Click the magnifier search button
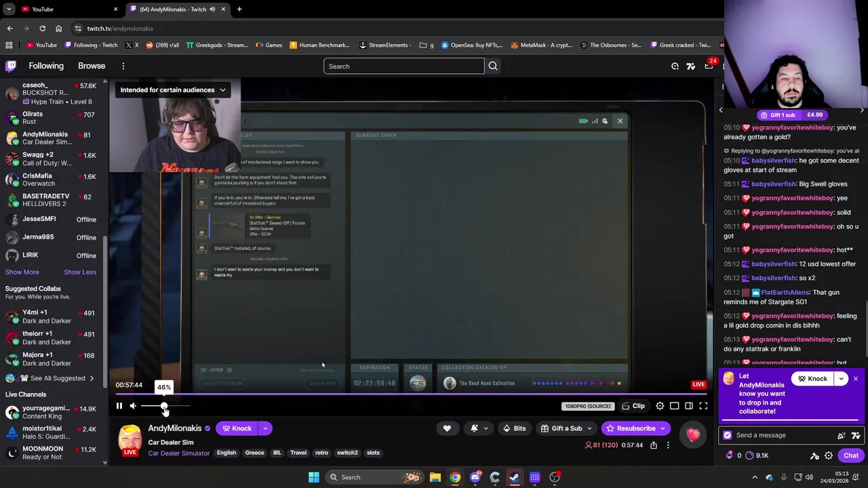This screenshot has width=868, height=488. [493, 66]
